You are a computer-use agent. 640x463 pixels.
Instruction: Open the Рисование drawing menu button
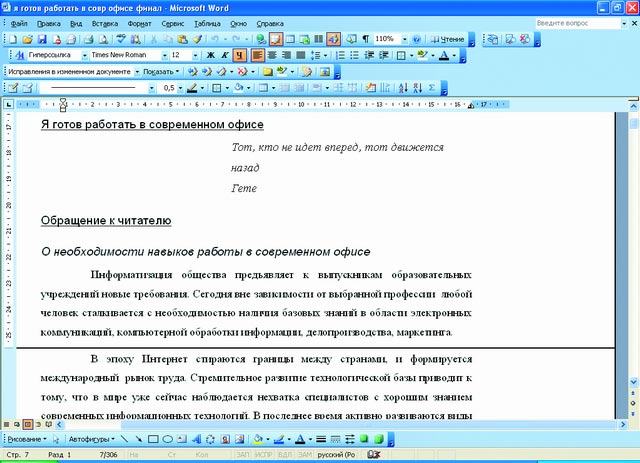(27, 439)
